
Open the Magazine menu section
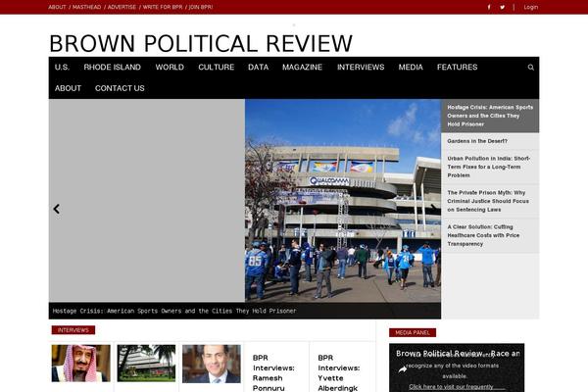pyautogui.click(x=302, y=68)
